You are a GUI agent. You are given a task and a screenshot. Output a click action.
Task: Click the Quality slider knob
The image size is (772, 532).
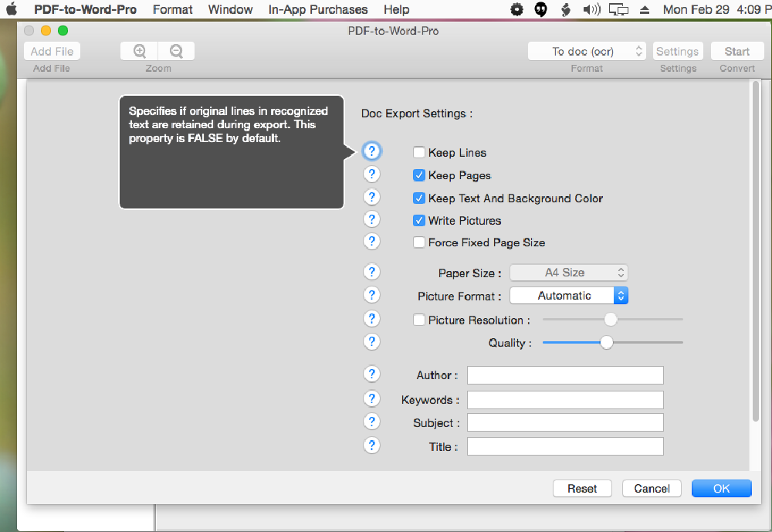[x=607, y=342]
